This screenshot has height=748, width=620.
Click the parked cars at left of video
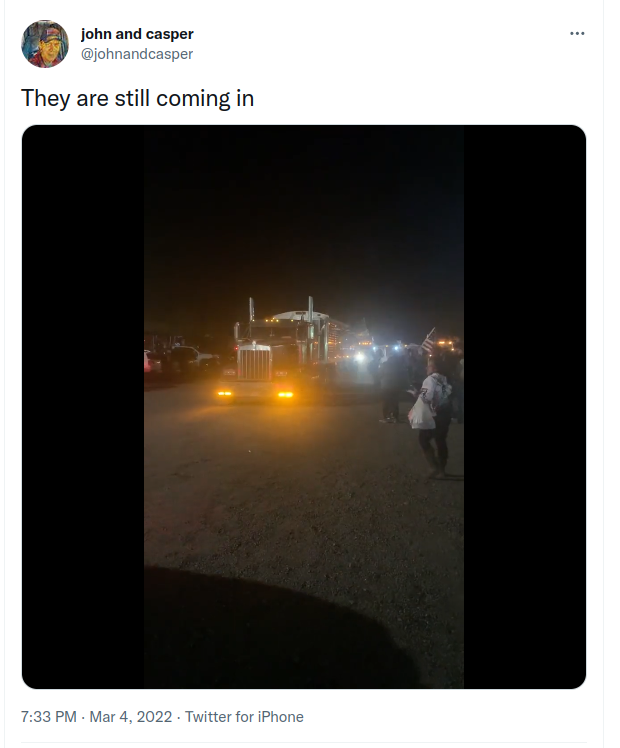tap(179, 360)
